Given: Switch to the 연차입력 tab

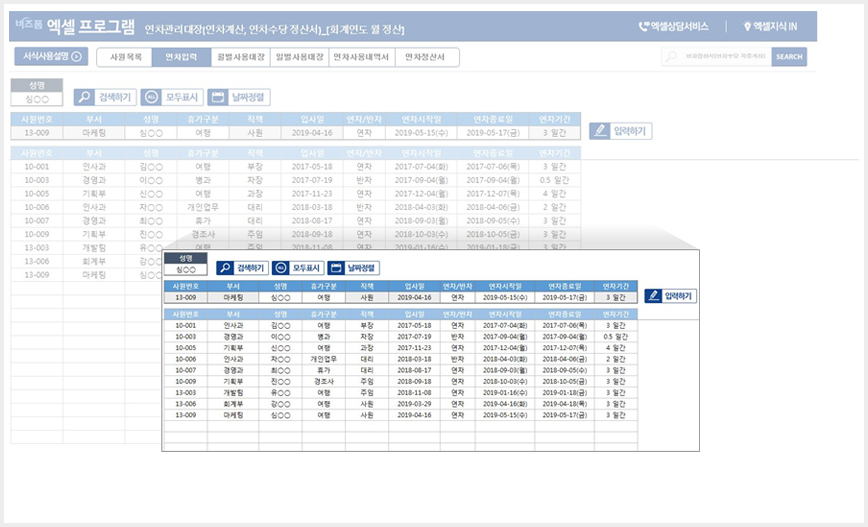Looking at the screenshot, I should [180, 57].
